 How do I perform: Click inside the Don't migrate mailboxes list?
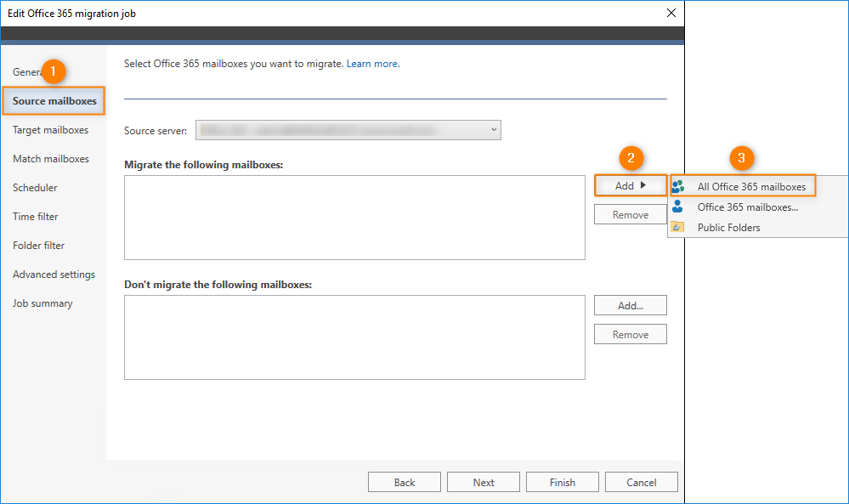click(x=354, y=337)
